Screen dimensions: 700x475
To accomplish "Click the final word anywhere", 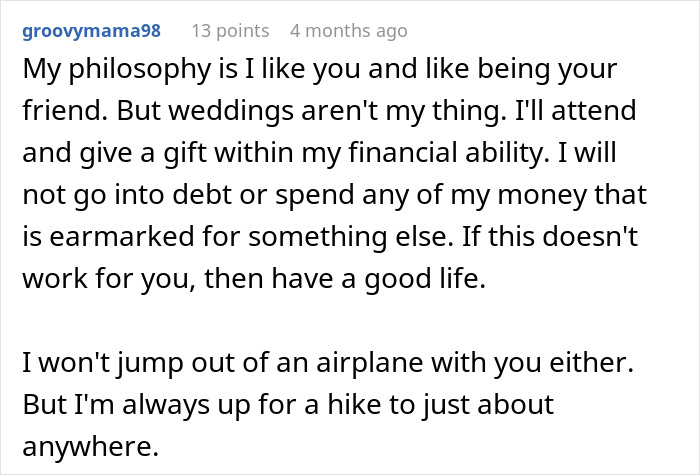I will (91, 446).
